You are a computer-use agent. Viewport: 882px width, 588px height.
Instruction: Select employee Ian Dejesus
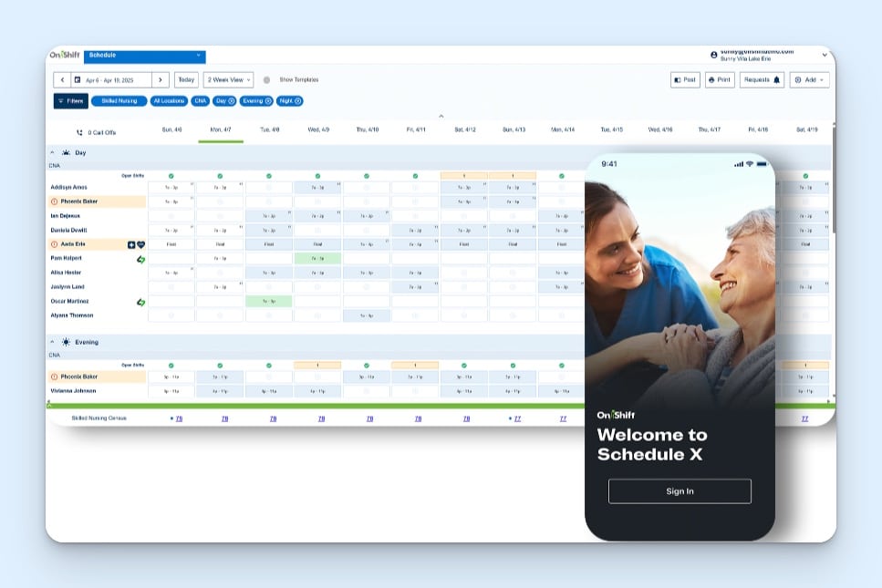(66, 216)
